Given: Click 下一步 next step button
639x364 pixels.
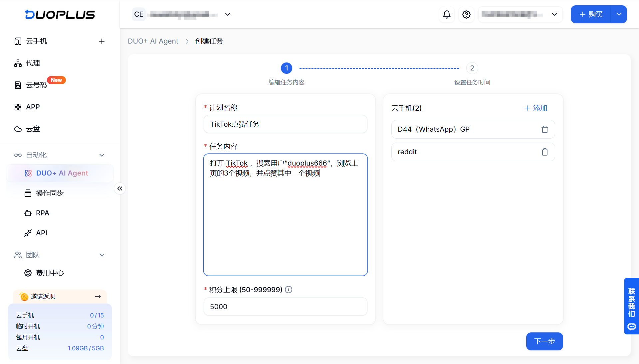Looking at the screenshot, I should coord(544,341).
